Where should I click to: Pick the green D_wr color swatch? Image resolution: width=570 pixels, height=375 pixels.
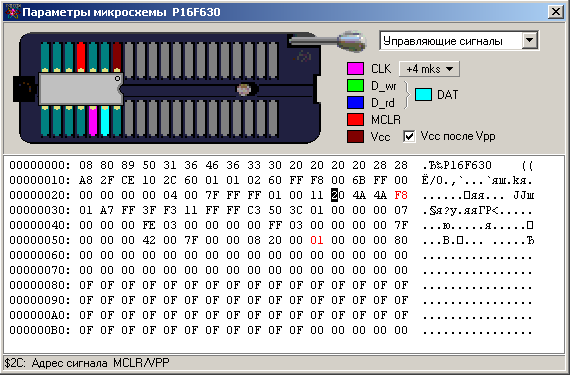point(355,86)
